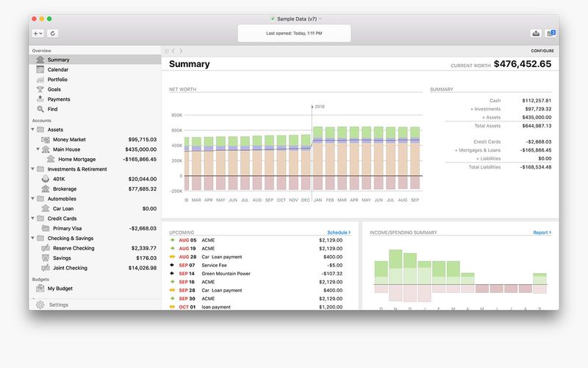Select the Home Mortgage account row

click(96, 159)
